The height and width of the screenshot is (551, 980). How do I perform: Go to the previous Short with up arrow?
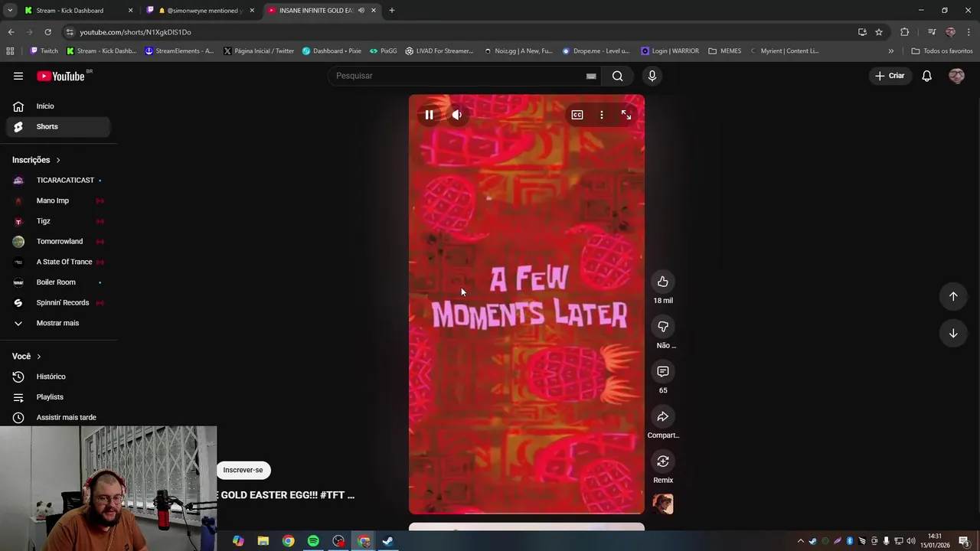953,296
